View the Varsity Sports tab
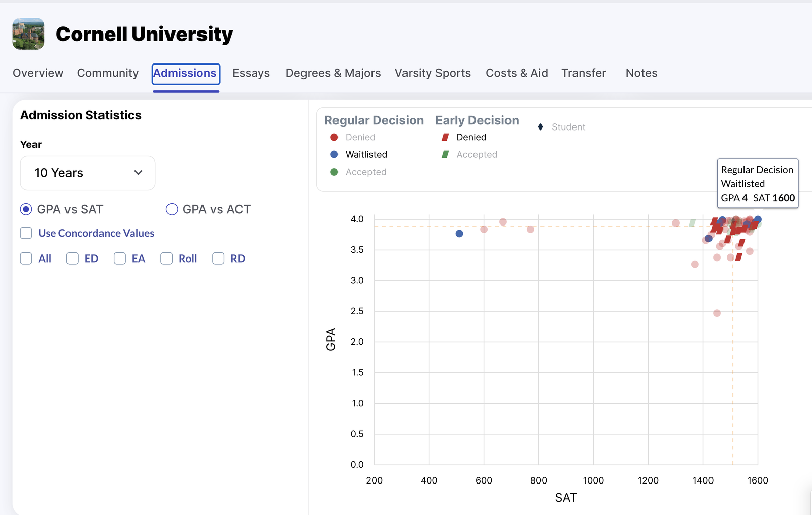Viewport: 812px width, 515px height. click(433, 73)
